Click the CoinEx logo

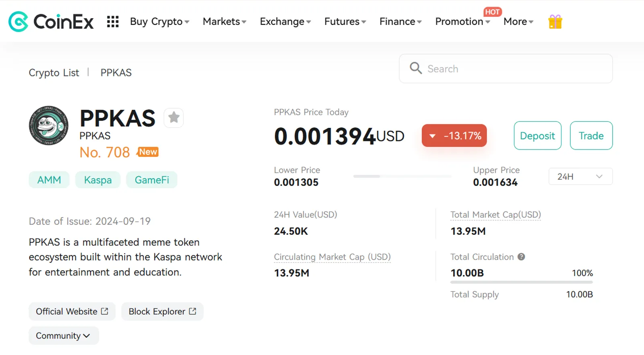tap(51, 21)
